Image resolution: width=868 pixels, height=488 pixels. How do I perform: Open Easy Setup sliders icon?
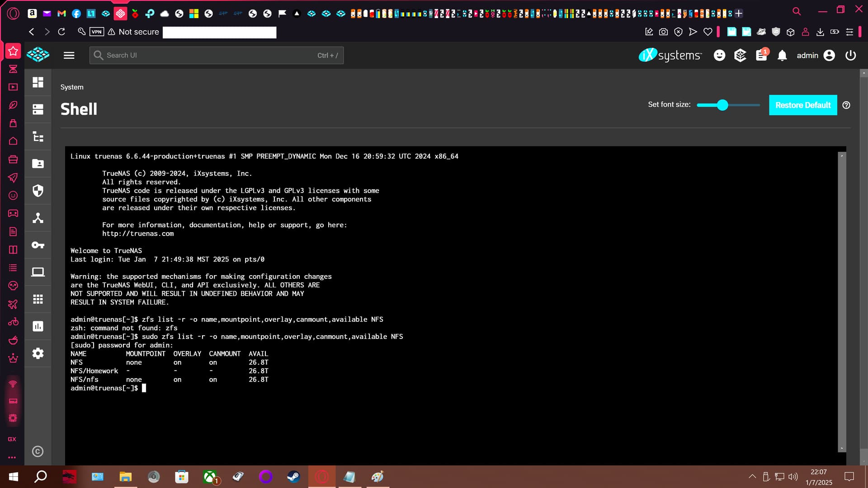849,32
